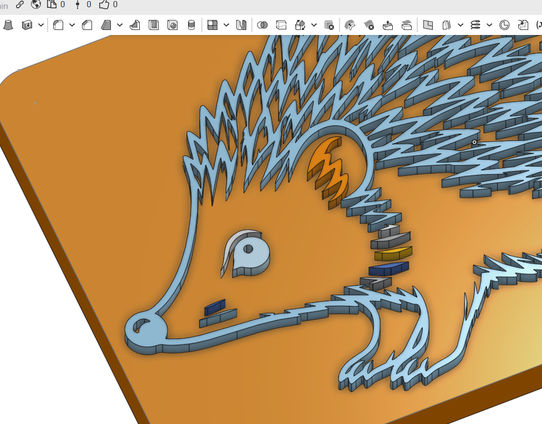Click the globe public icon
The image size is (542, 424).
36,4
